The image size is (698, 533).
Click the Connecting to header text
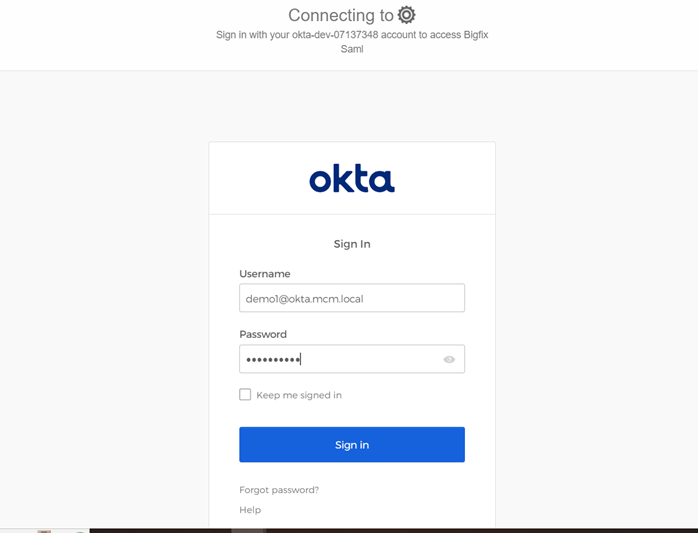(x=340, y=15)
